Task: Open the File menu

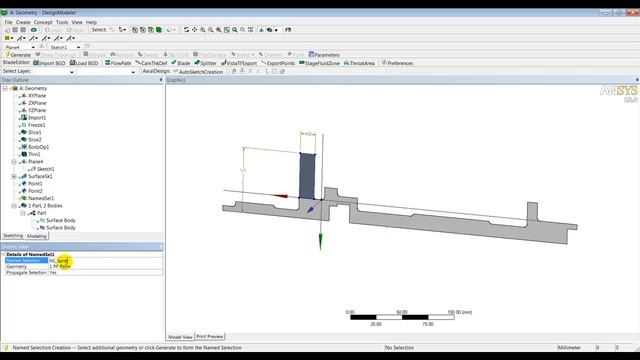Action: pos(8,22)
